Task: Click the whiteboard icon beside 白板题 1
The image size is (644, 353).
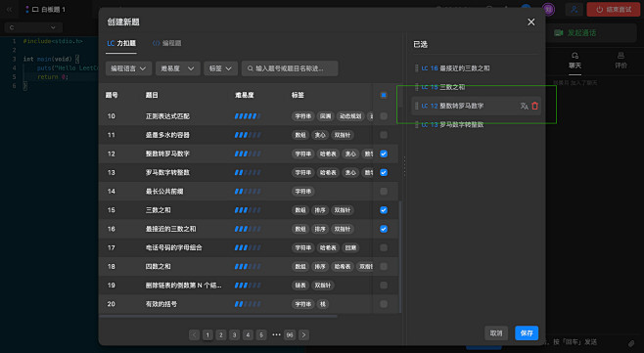Action: (35, 10)
